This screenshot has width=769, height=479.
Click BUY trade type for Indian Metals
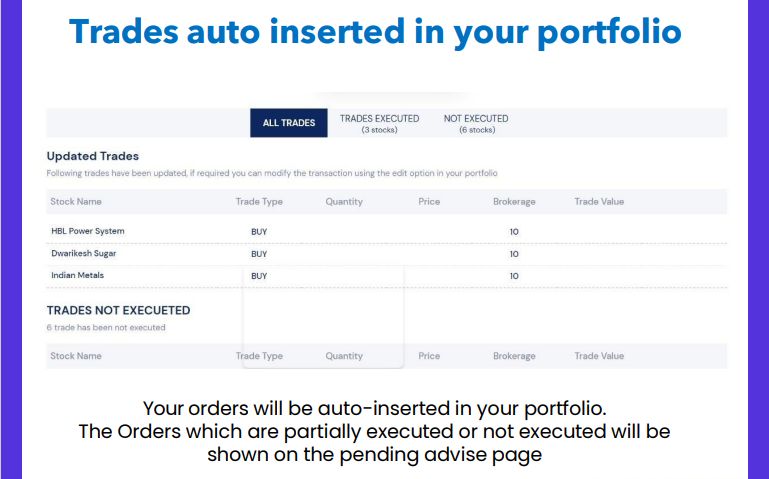point(259,275)
